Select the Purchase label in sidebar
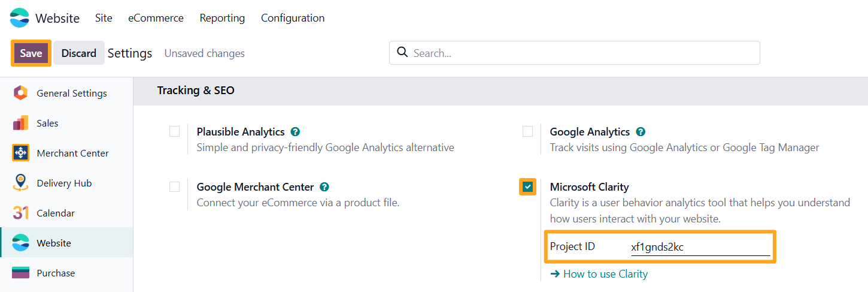 pyautogui.click(x=56, y=273)
